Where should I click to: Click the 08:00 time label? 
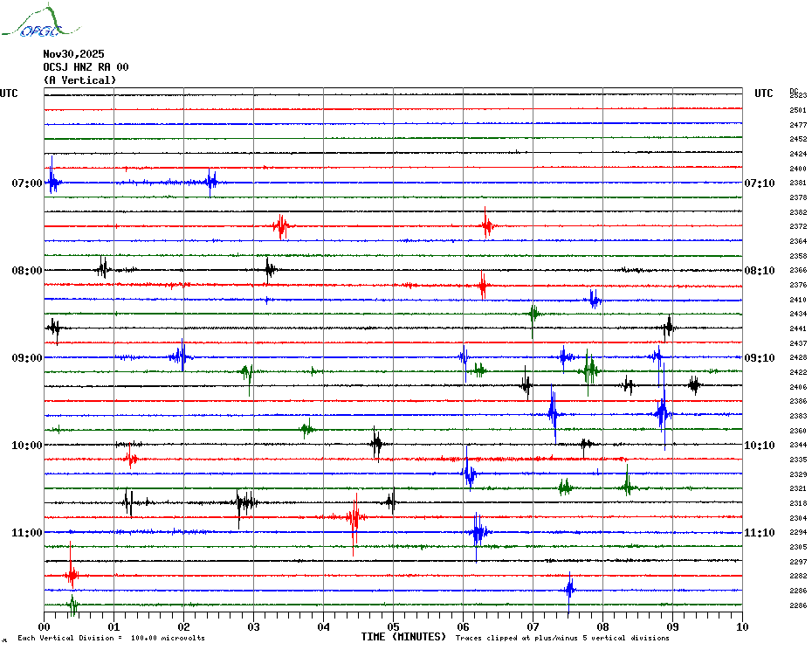pyautogui.click(x=27, y=271)
